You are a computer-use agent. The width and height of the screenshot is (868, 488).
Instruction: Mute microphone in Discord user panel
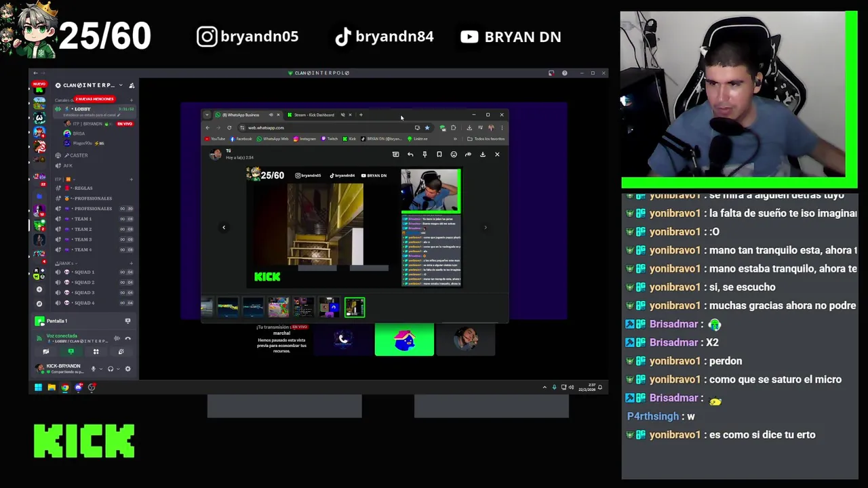click(94, 369)
